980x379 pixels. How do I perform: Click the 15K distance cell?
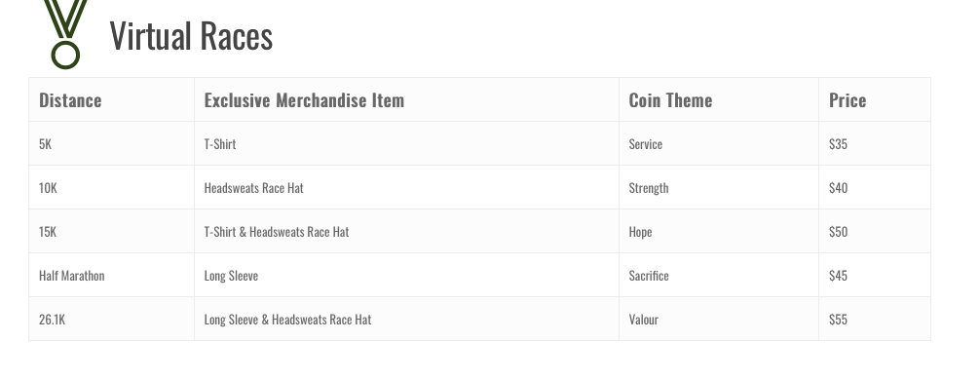pyautogui.click(x=111, y=232)
